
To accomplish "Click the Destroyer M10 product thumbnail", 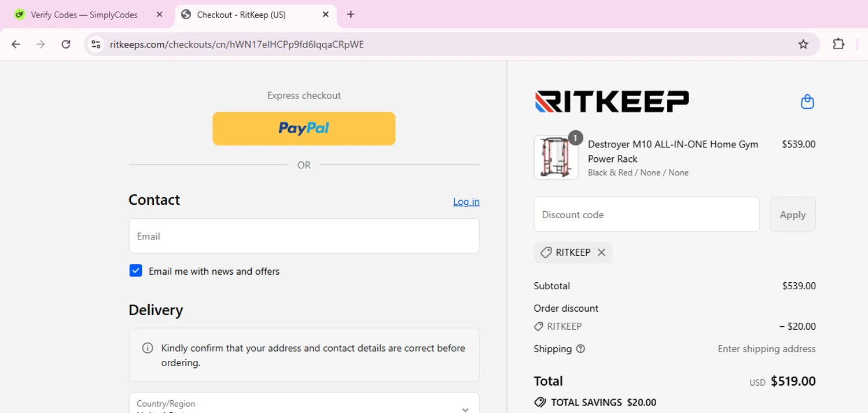I will (x=556, y=157).
